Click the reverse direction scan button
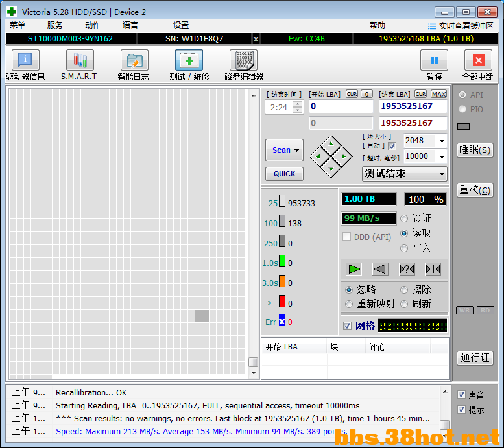The image size is (504, 448). click(380, 269)
